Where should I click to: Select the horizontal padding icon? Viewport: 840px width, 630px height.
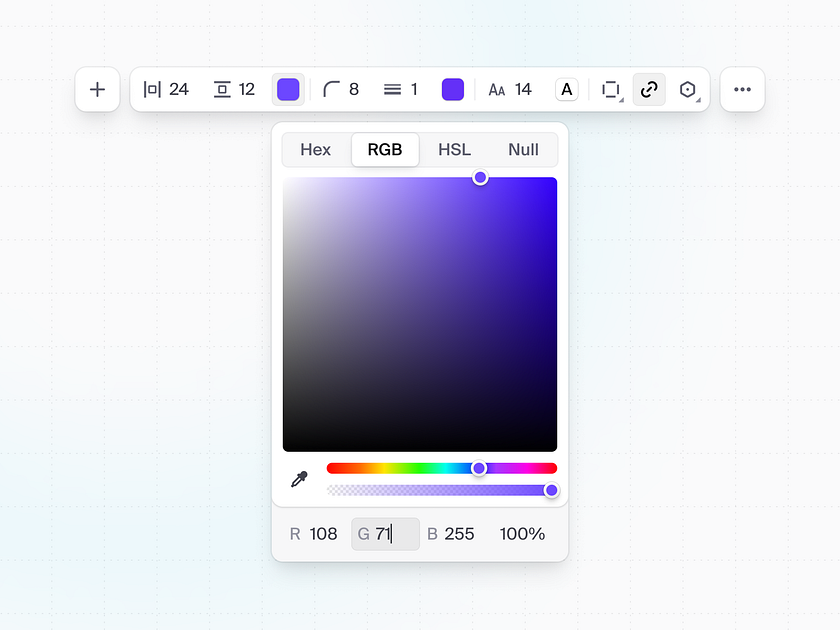click(x=152, y=89)
